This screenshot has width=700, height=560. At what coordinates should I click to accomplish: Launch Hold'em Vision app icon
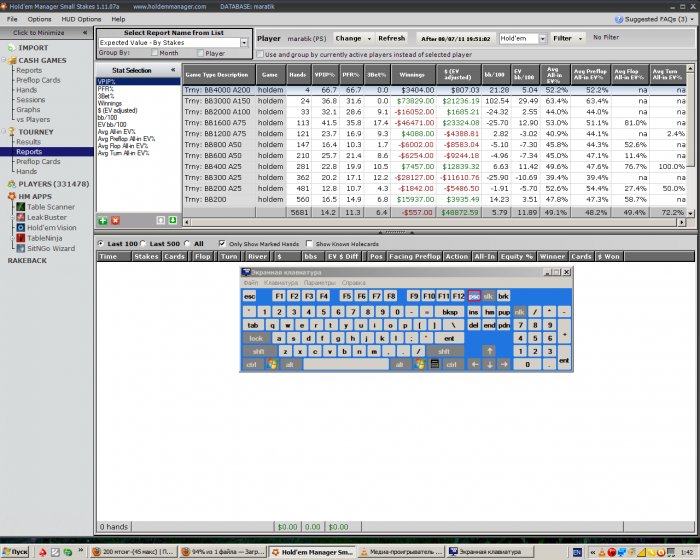point(21,227)
